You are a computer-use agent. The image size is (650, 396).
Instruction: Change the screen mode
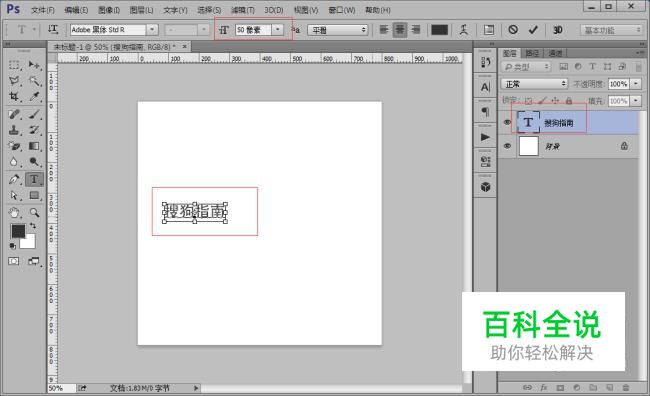34,261
